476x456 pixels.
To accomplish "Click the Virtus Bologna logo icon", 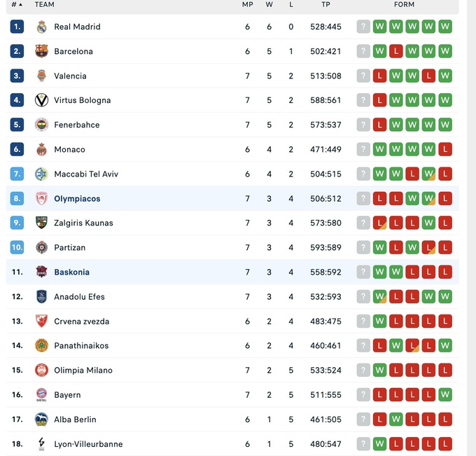I will 41,100.
